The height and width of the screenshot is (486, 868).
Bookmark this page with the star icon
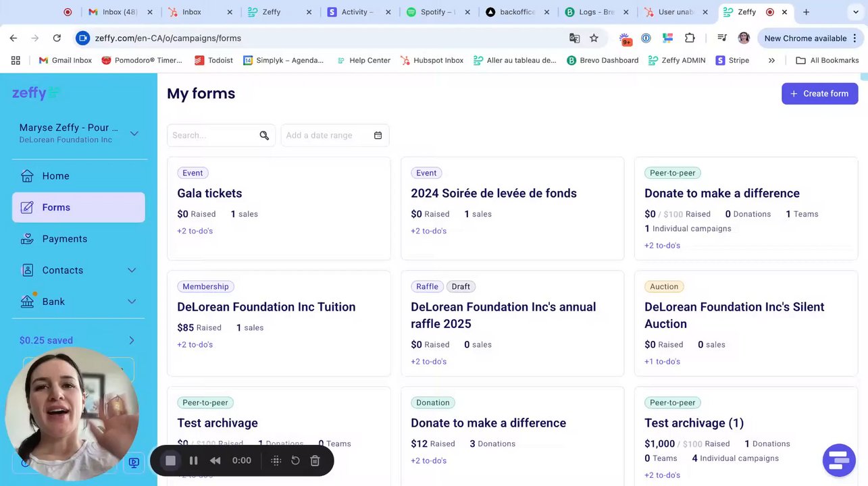(x=594, y=38)
